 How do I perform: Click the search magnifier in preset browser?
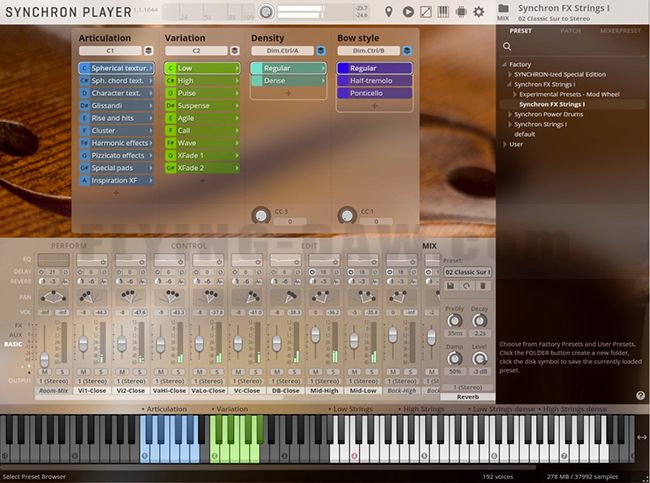[507, 46]
